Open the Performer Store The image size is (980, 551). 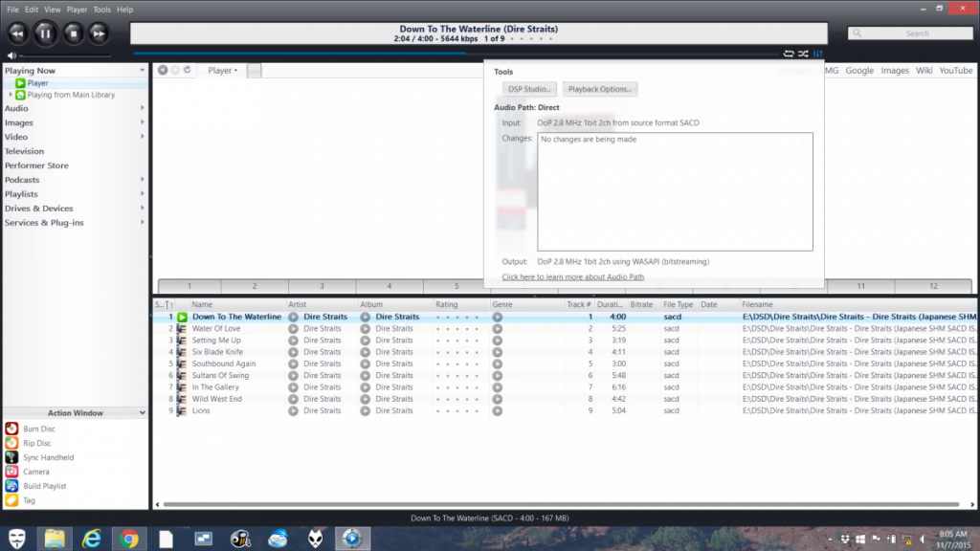37,165
